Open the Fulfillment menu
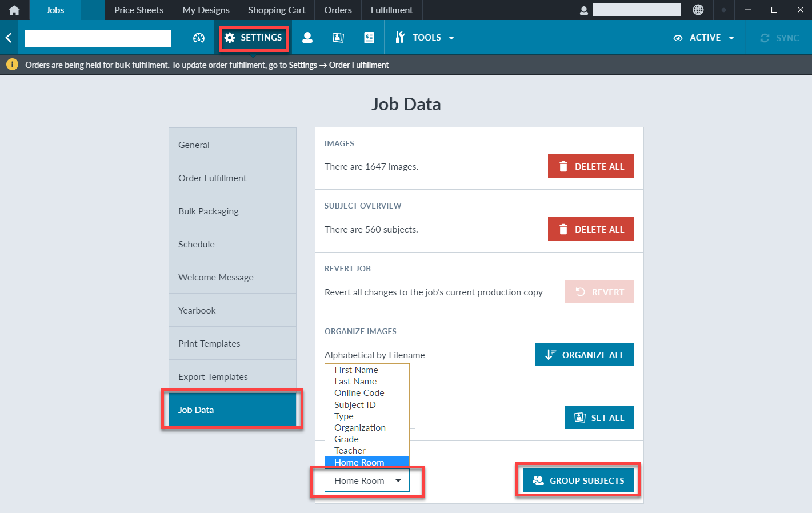Viewport: 812px width, 513px height. [x=391, y=10]
